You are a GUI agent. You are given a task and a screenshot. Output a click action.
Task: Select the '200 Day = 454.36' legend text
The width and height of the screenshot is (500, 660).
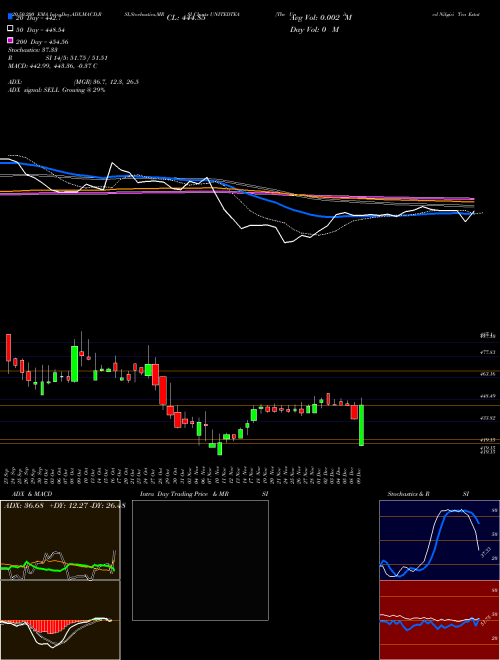[x=43, y=42]
